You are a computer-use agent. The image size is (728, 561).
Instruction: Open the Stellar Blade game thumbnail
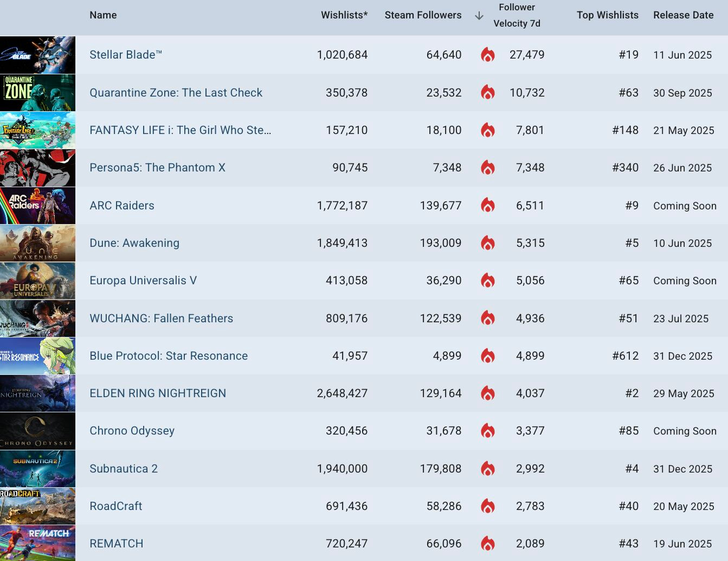37,55
